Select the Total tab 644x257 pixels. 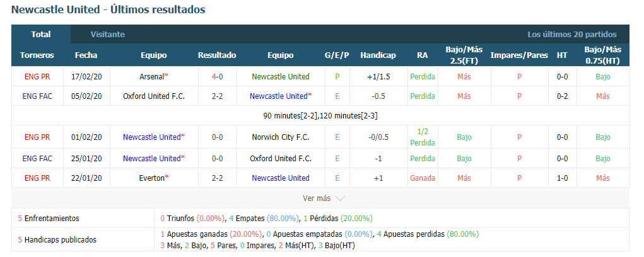coord(41,35)
